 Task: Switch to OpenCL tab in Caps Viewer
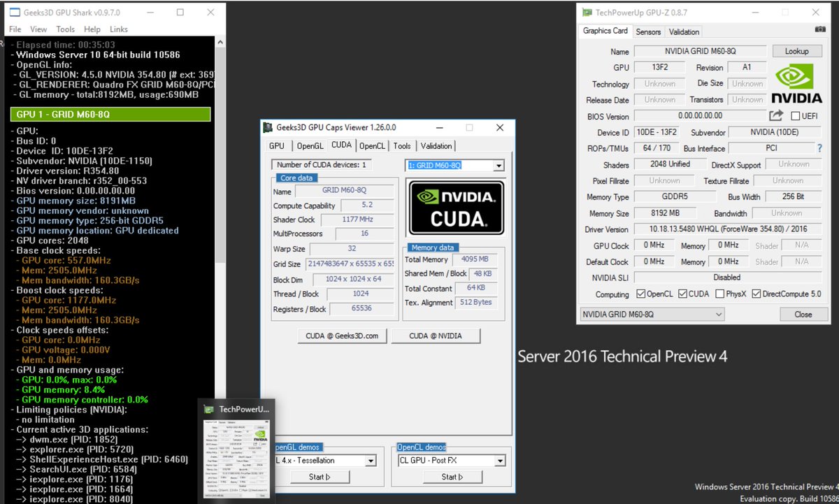372,146
